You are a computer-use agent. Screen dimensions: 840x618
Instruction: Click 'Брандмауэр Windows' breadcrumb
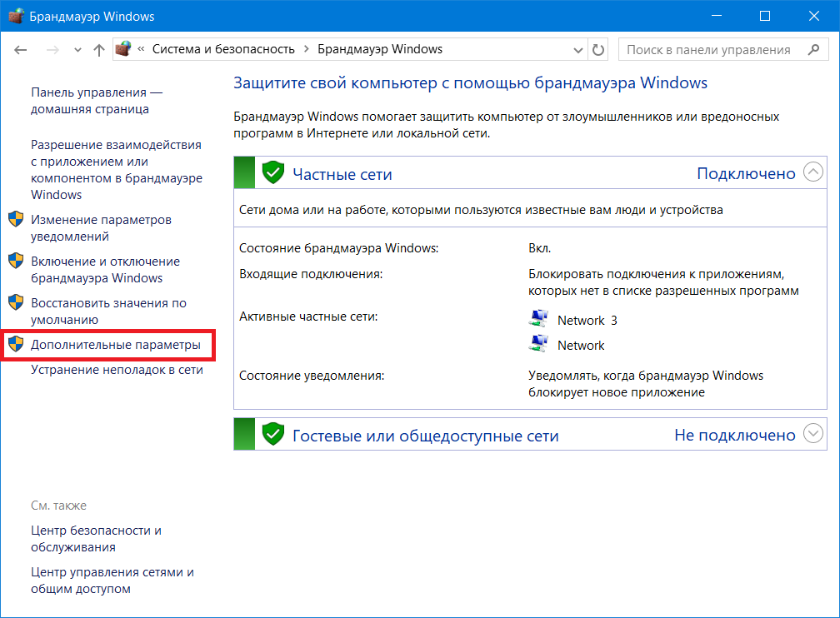click(380, 49)
